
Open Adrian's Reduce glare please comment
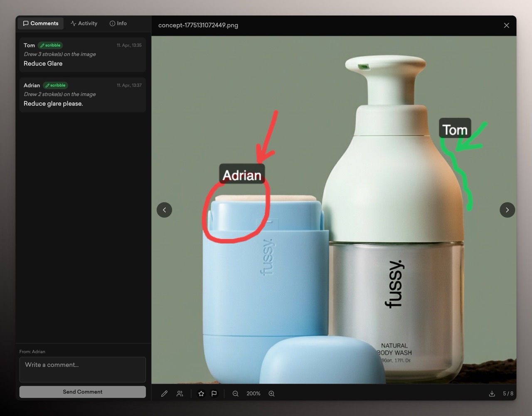pyautogui.click(x=83, y=95)
